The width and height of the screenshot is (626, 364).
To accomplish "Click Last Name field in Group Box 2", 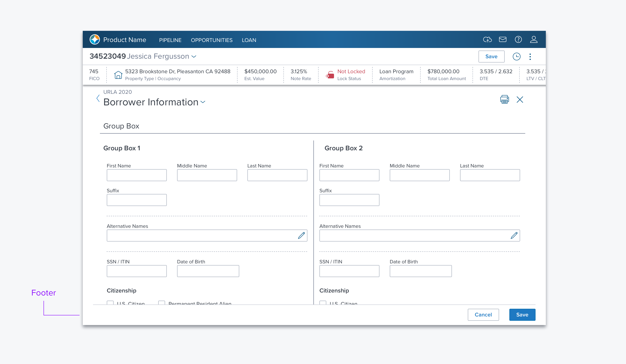I will (490, 175).
